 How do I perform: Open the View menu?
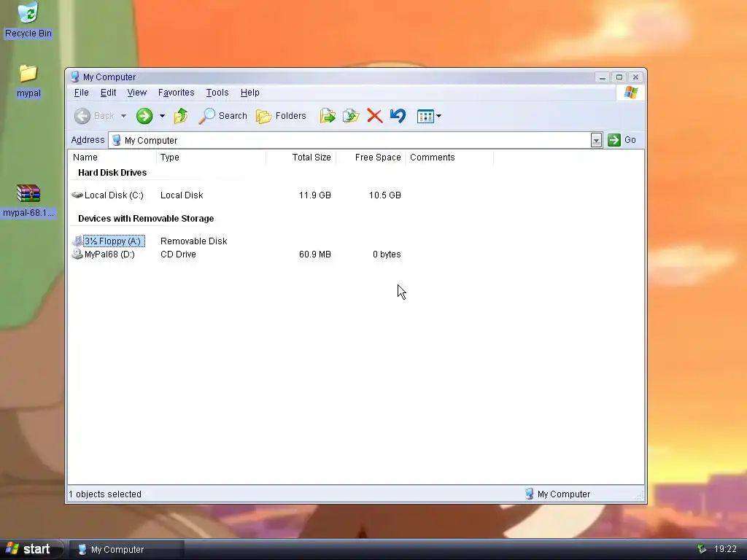point(136,93)
